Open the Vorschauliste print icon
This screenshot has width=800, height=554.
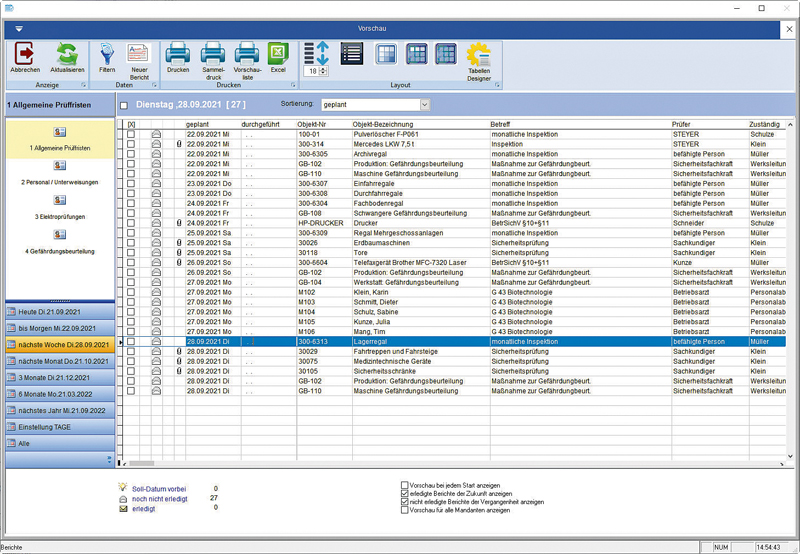pyautogui.click(x=246, y=54)
